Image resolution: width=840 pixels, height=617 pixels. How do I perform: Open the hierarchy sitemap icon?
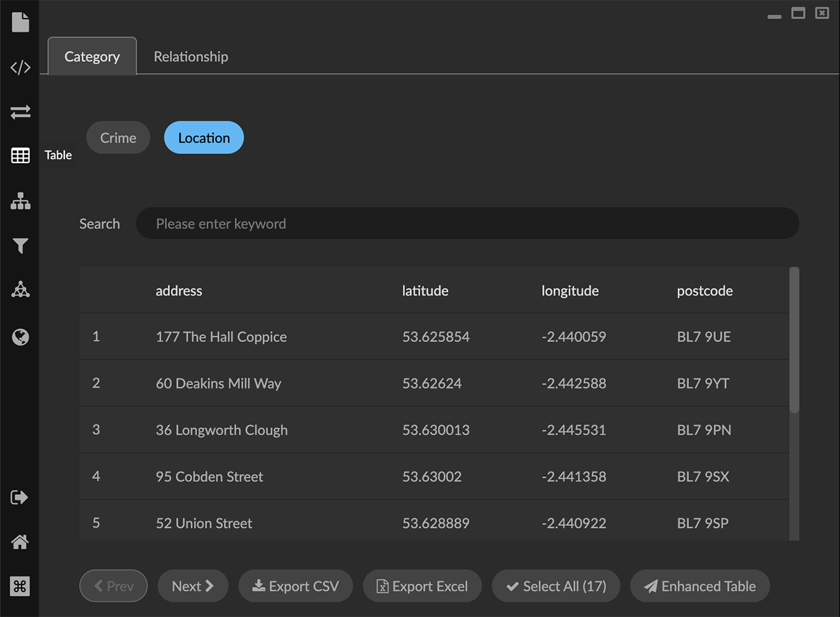coord(20,201)
